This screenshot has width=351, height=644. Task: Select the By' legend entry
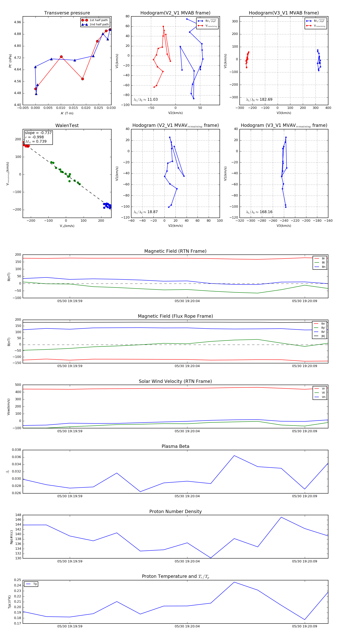coord(320,328)
